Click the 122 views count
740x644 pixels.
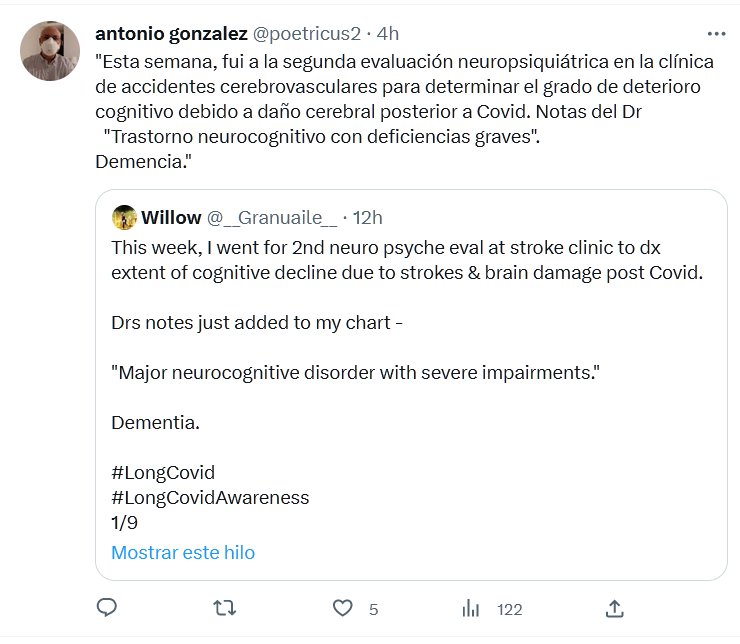coord(510,609)
